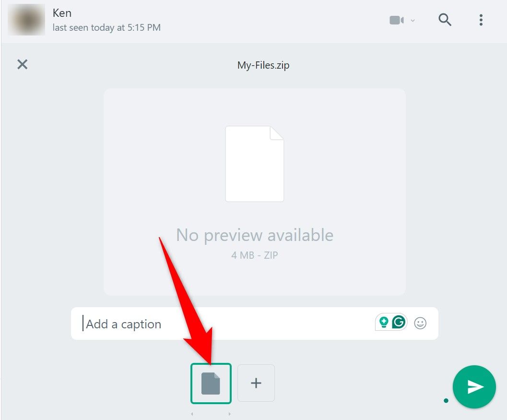
Task: Click the Add a caption field
Action: point(255,323)
